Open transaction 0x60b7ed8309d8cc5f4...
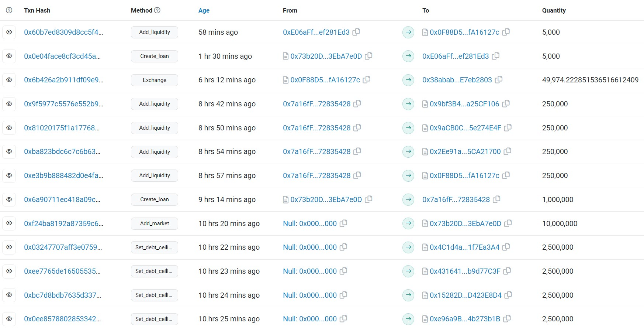 (x=63, y=32)
